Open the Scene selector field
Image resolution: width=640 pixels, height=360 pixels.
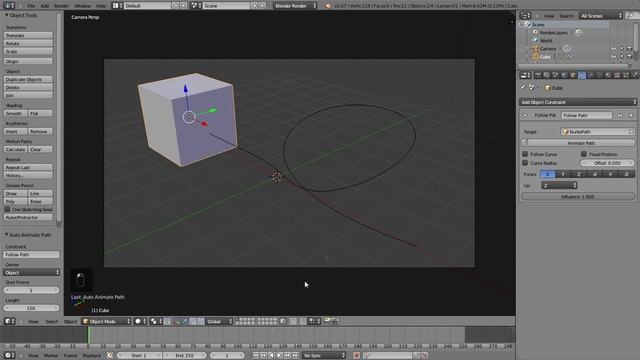tap(226, 6)
